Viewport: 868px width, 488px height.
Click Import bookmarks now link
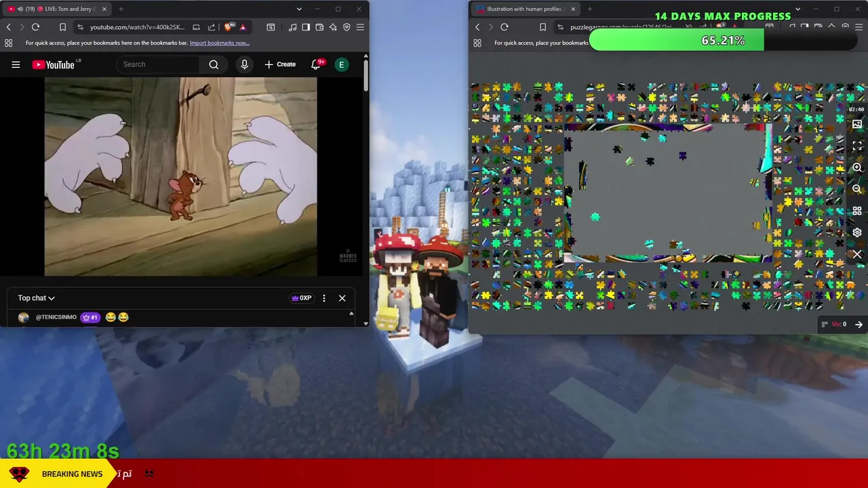(x=220, y=43)
